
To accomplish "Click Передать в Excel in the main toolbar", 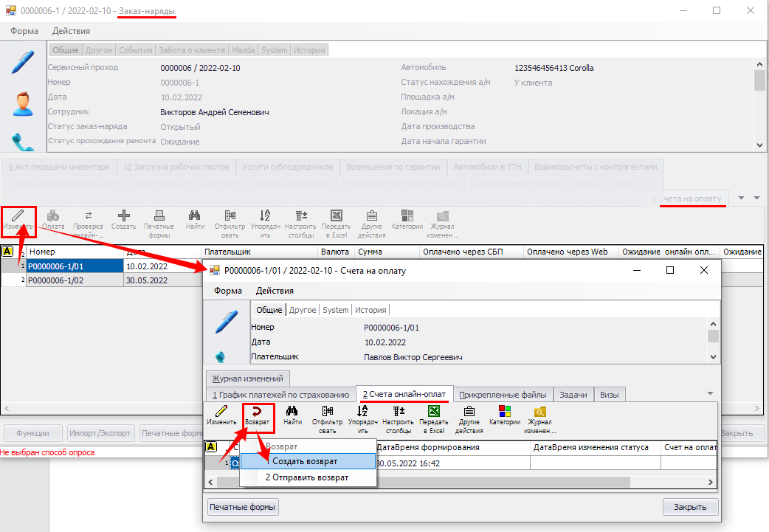I will pyautogui.click(x=337, y=220).
